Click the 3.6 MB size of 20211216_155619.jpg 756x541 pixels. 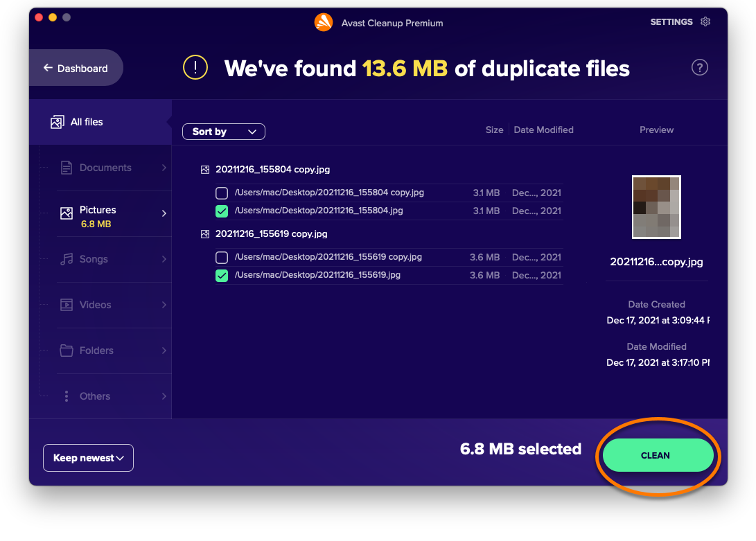point(484,275)
